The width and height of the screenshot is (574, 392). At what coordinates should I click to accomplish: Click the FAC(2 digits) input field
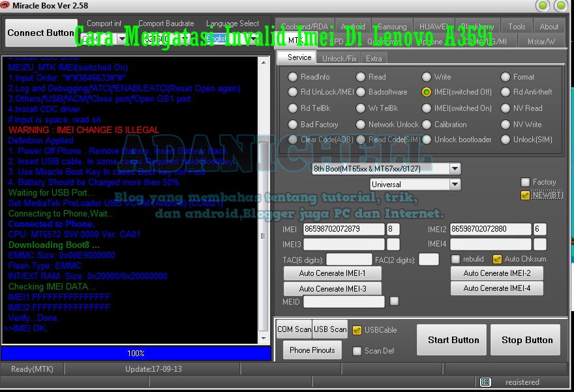click(x=429, y=260)
